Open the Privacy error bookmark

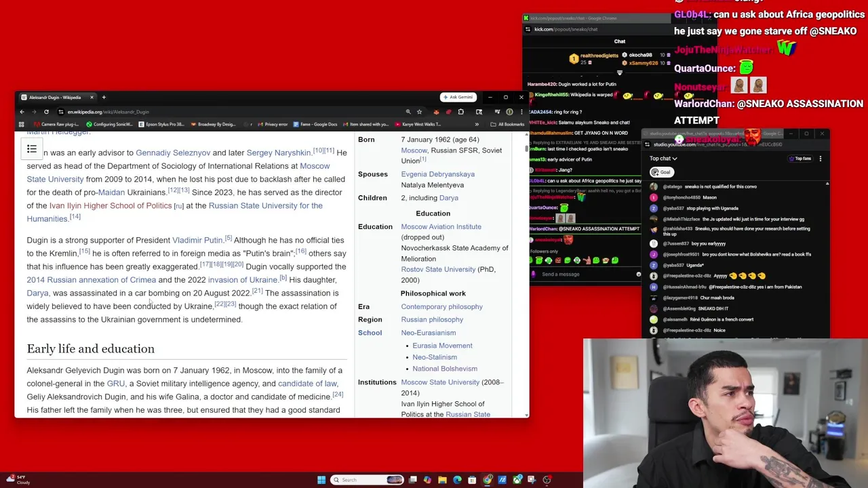(272, 124)
